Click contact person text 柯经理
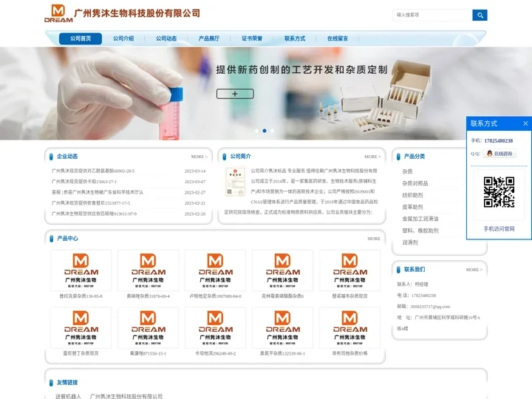The width and height of the screenshot is (532, 399). click(421, 284)
